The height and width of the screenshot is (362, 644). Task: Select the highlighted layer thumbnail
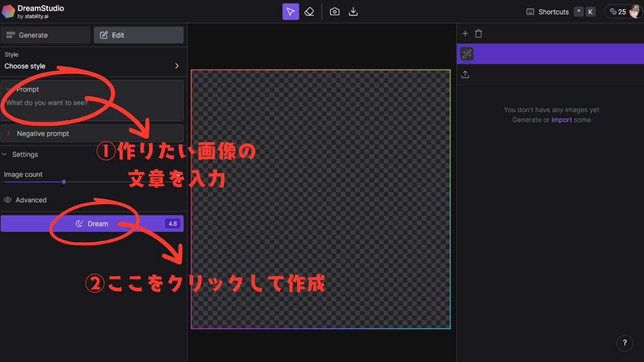tap(467, 54)
